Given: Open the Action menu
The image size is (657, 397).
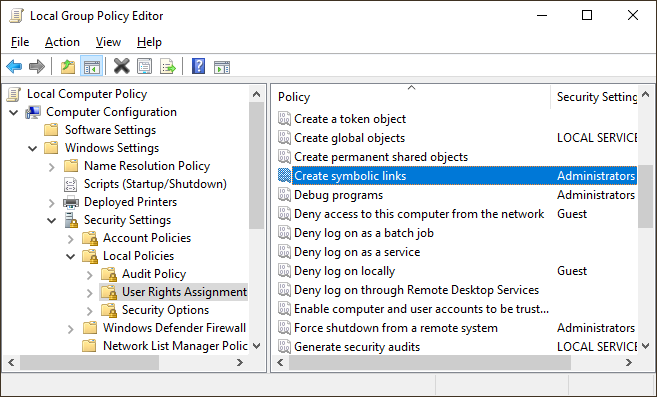Looking at the screenshot, I should 62,42.
